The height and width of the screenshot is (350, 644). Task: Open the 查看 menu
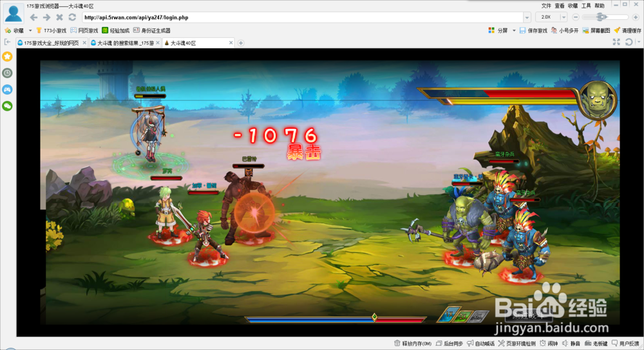pos(560,6)
